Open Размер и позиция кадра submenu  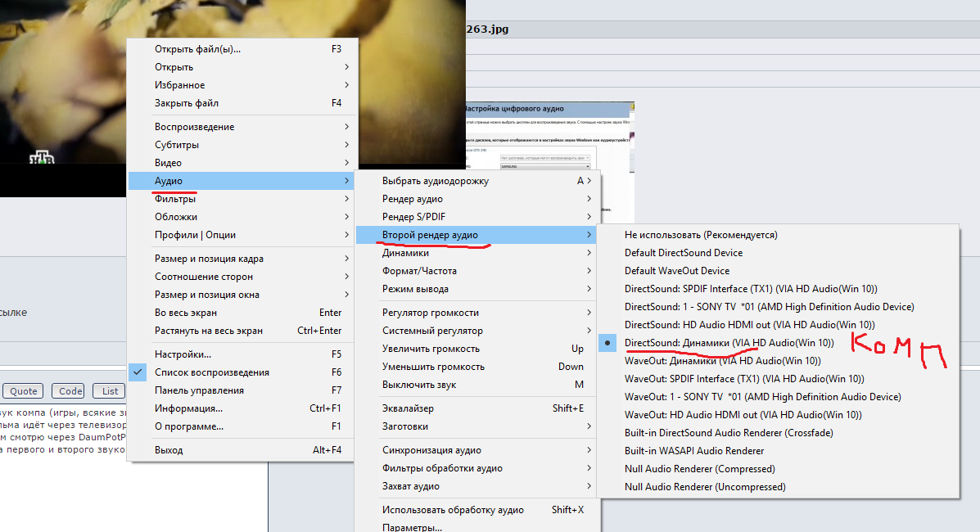(242, 259)
